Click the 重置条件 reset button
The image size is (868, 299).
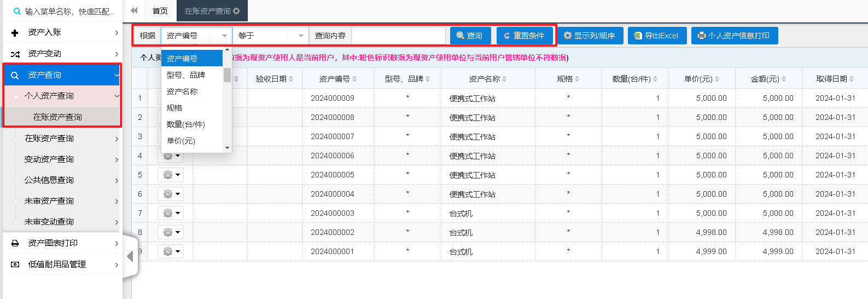524,36
